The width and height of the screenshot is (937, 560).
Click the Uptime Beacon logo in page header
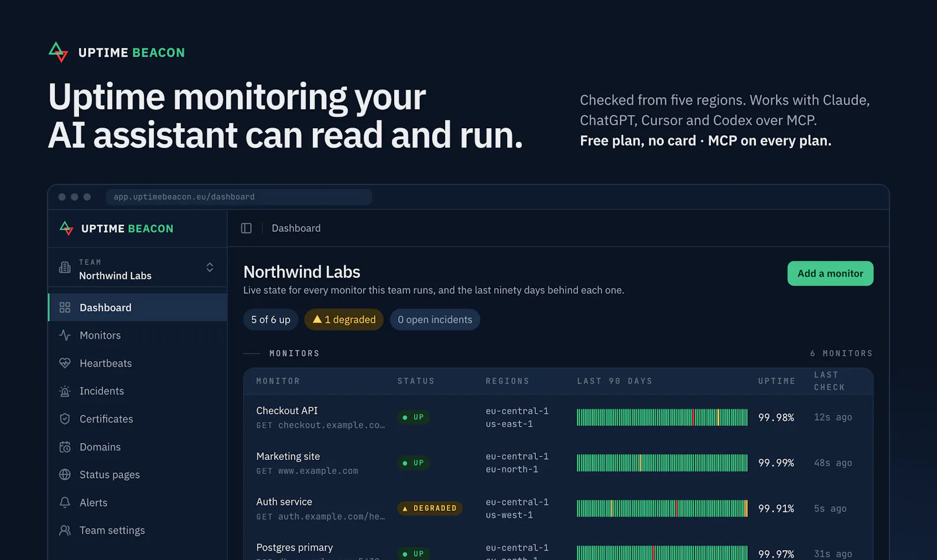click(117, 53)
